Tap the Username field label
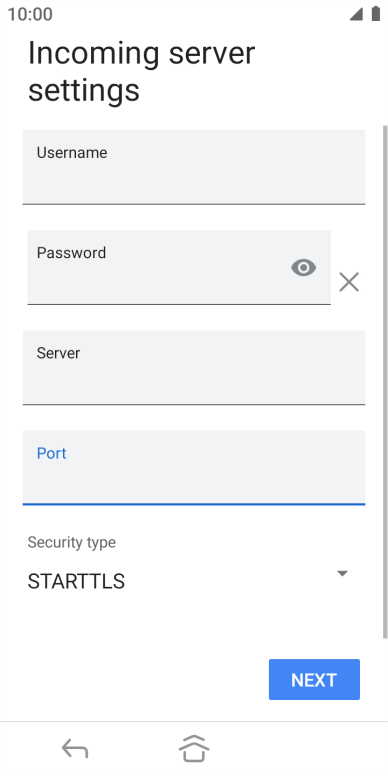388x776 pixels. tap(72, 152)
